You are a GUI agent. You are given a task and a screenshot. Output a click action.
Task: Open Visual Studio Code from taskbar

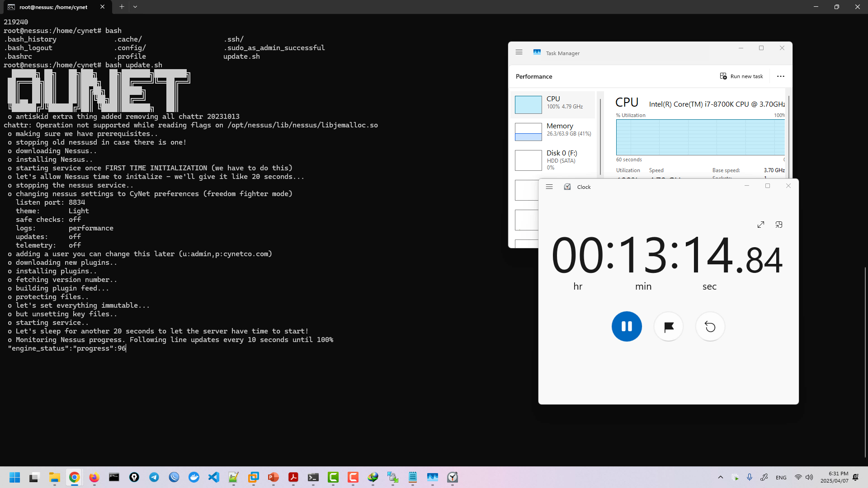[x=214, y=477]
